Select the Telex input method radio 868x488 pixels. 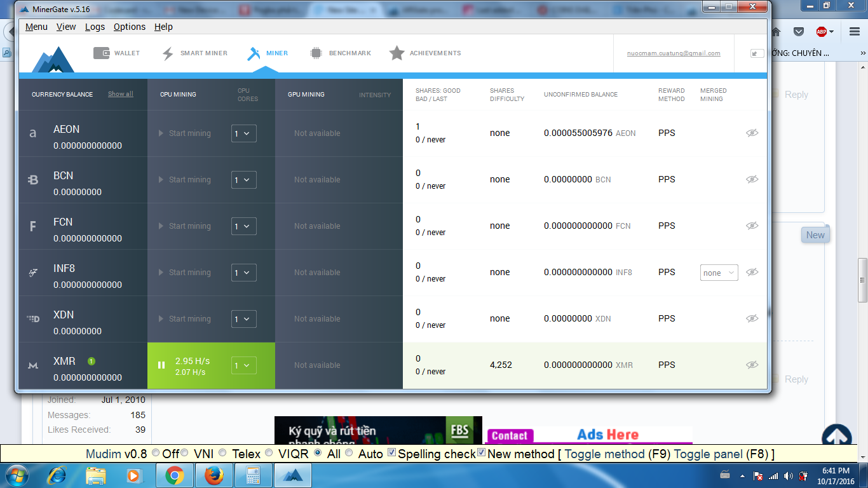222,453
